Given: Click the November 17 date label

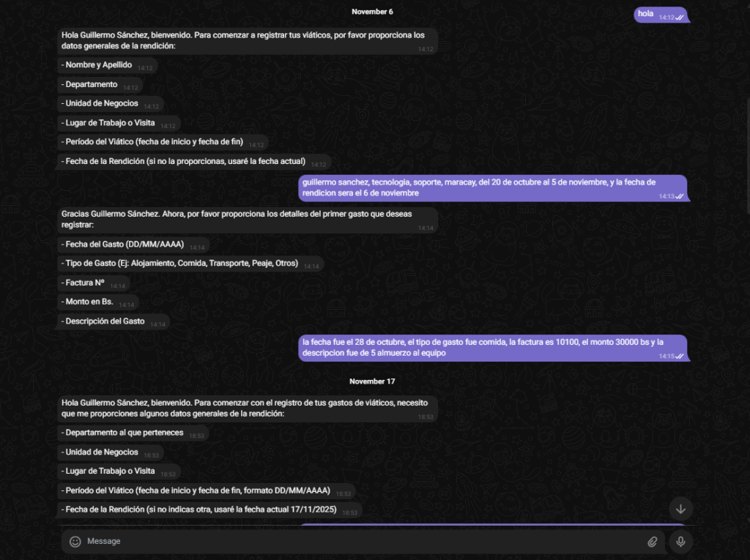Looking at the screenshot, I should [x=372, y=381].
